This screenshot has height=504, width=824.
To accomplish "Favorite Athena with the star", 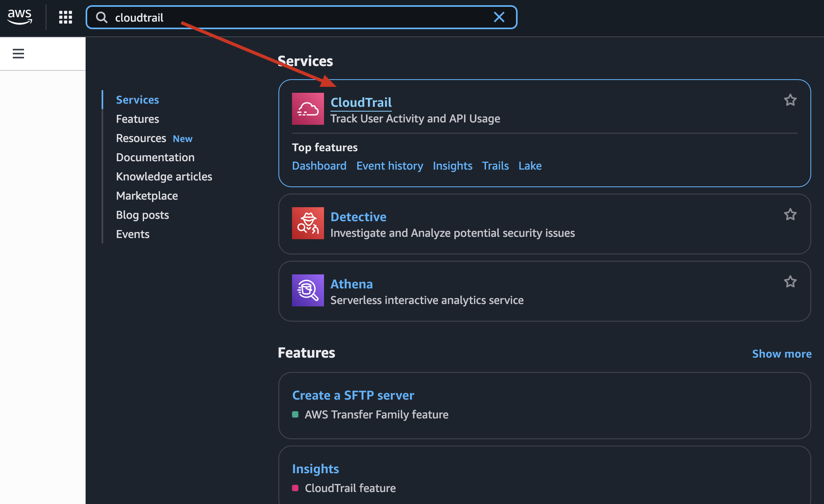I will (x=790, y=282).
